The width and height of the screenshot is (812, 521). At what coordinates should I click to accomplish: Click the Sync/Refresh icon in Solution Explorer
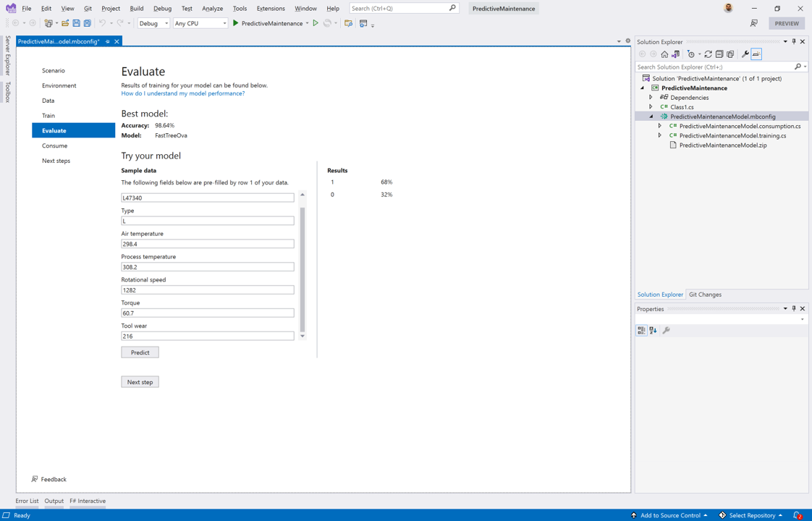tap(708, 54)
